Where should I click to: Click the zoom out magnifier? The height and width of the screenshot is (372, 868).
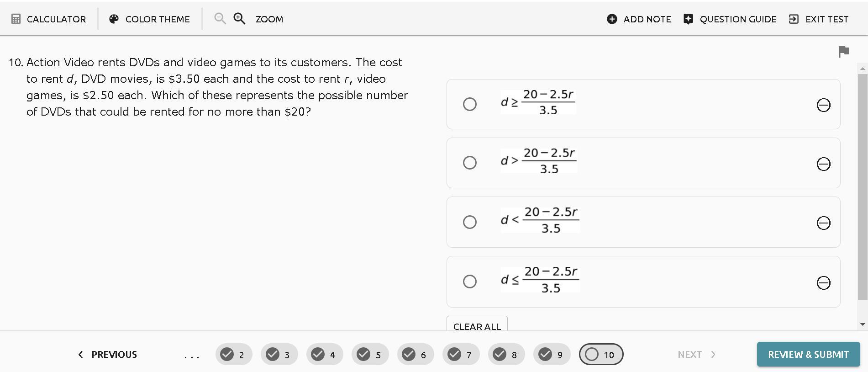(x=220, y=19)
